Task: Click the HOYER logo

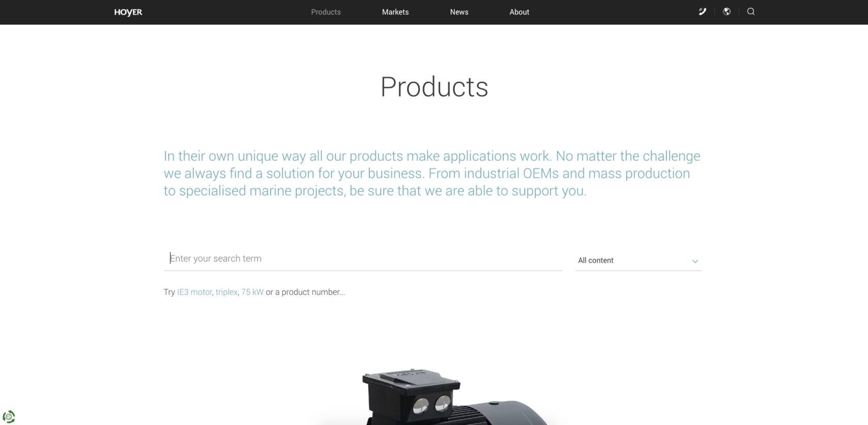Action: point(128,12)
